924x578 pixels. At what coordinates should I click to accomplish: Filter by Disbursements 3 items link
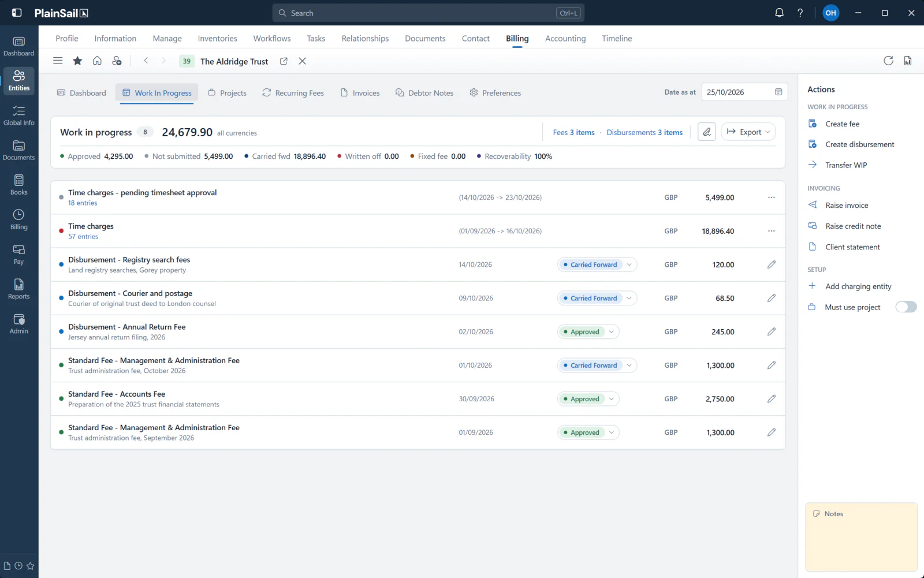(644, 132)
